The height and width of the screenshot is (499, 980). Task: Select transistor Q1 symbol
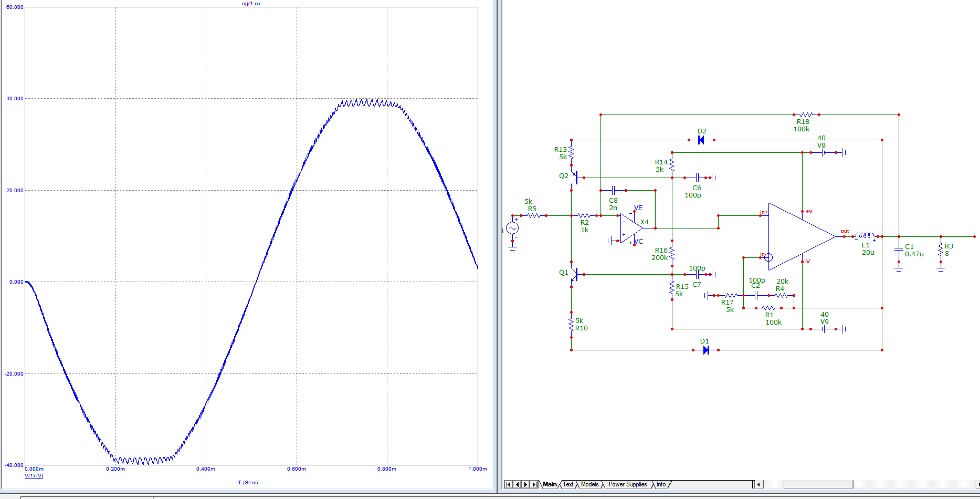click(574, 274)
